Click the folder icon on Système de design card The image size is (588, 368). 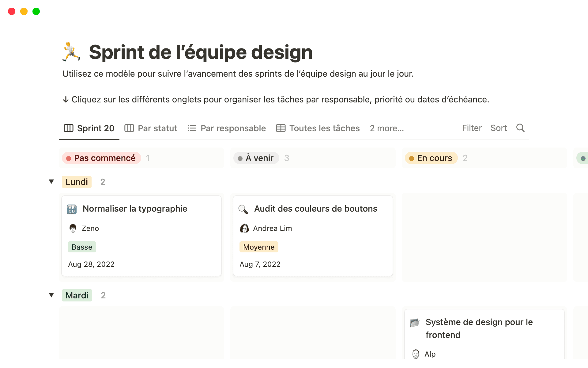click(x=415, y=323)
